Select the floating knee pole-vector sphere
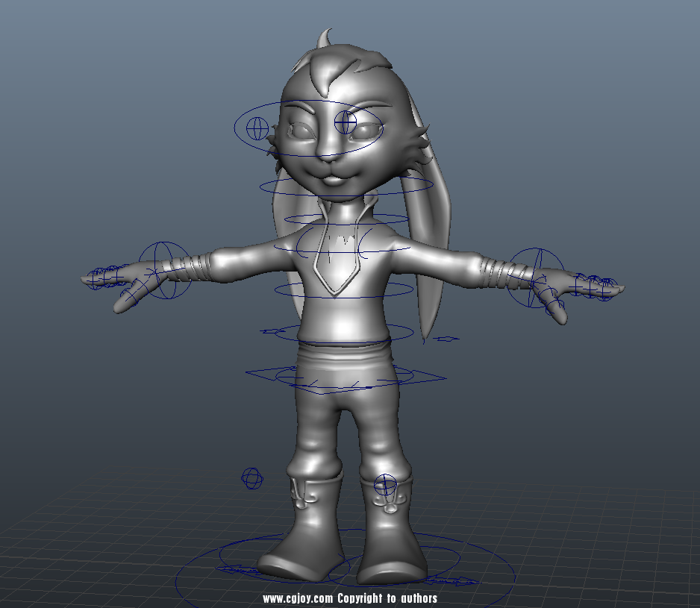Screen dimensions: 700x608 [252, 477]
